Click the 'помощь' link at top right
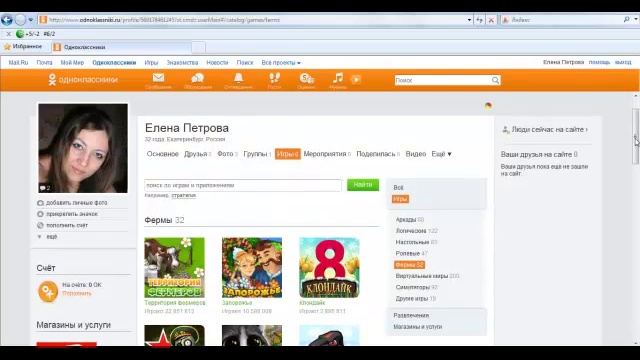The width and height of the screenshot is (640, 360). pyautogui.click(x=599, y=62)
